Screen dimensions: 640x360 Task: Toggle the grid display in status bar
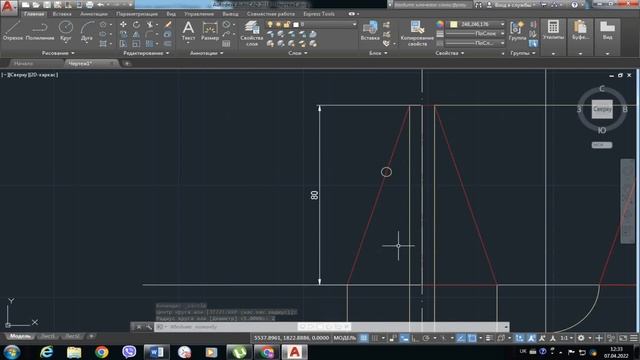363,338
